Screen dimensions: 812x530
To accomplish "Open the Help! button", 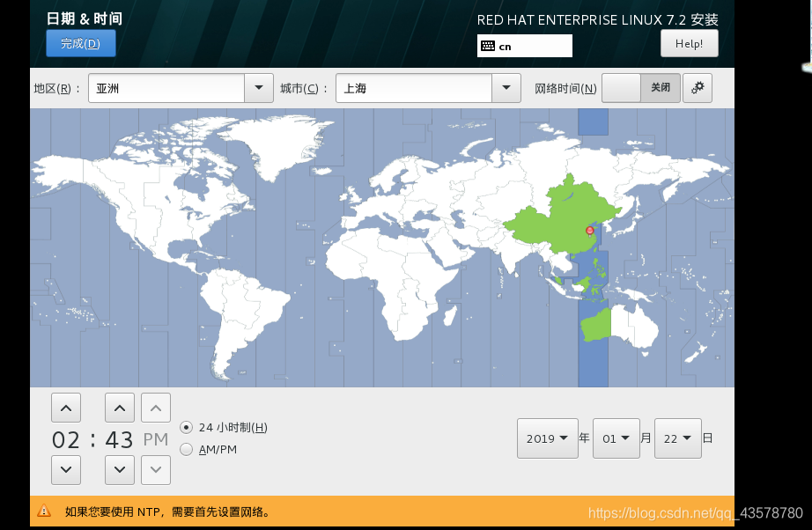I will 690,43.
